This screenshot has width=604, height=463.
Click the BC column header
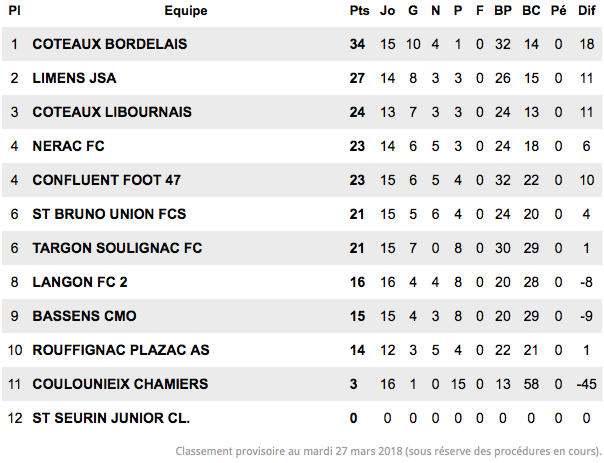click(531, 10)
